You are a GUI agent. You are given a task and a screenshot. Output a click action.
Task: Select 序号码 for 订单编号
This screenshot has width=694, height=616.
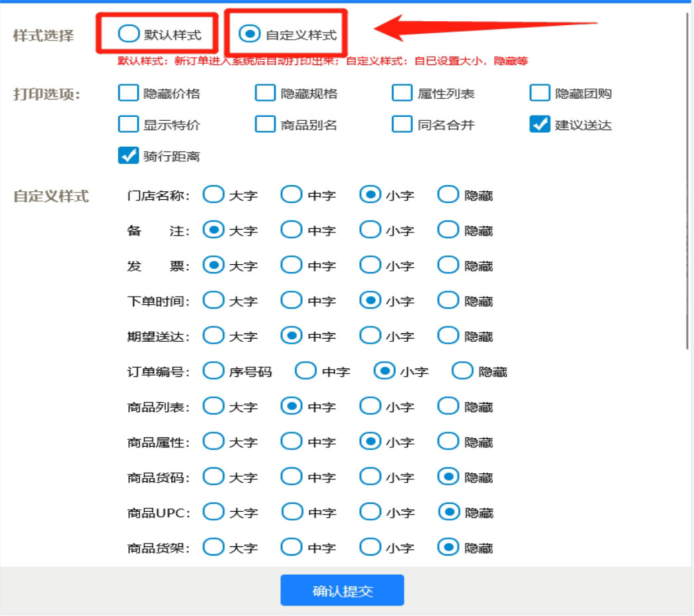pyautogui.click(x=213, y=371)
